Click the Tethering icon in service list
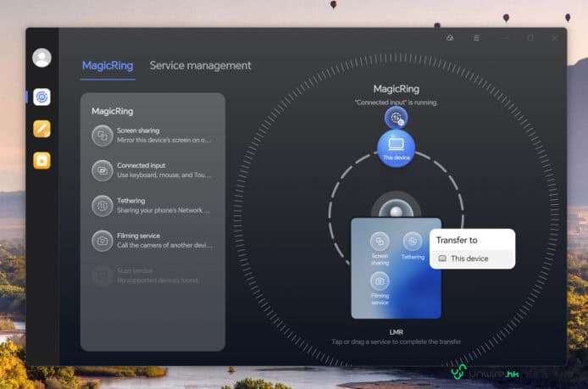 click(102, 205)
